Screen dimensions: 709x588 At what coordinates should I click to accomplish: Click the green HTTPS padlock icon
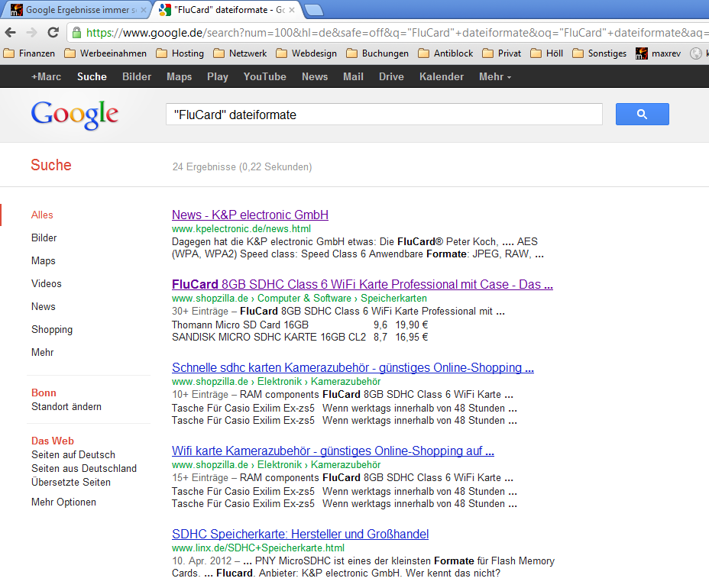[x=76, y=33]
